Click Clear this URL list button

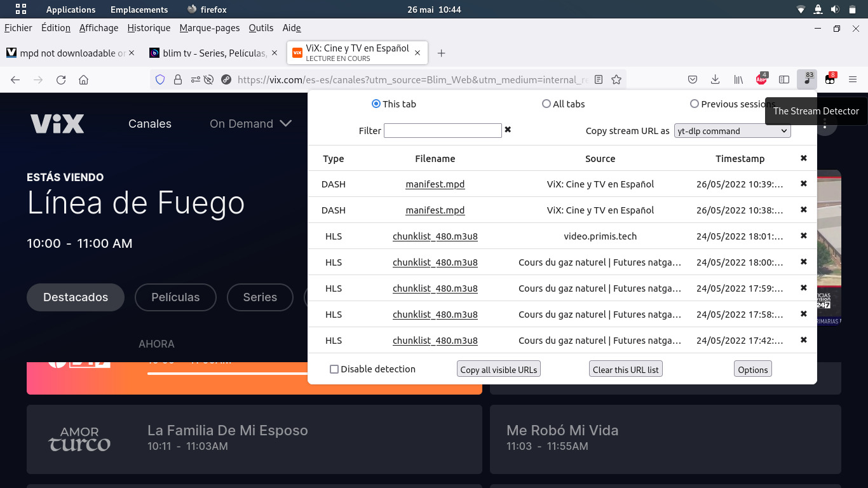[x=626, y=370]
